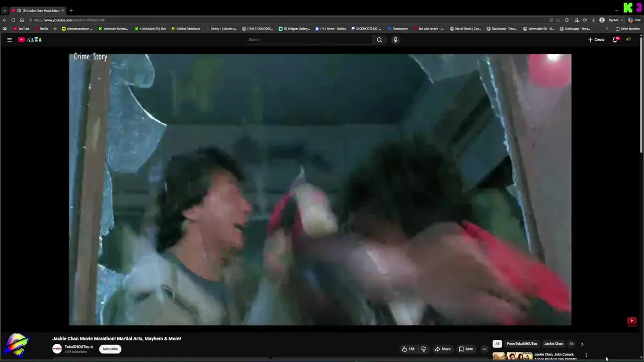Open Copilot Chat sidebar

pos(633,20)
